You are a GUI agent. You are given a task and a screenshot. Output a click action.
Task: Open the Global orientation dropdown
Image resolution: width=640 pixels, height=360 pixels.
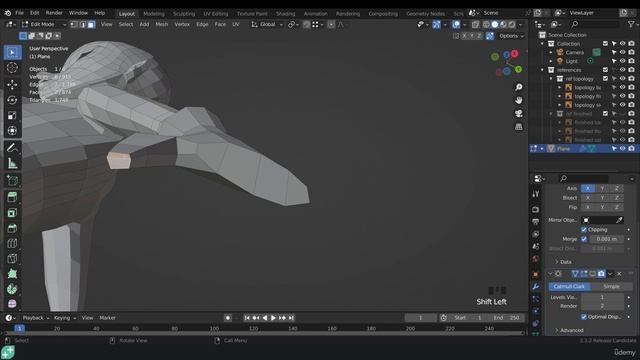click(267, 24)
